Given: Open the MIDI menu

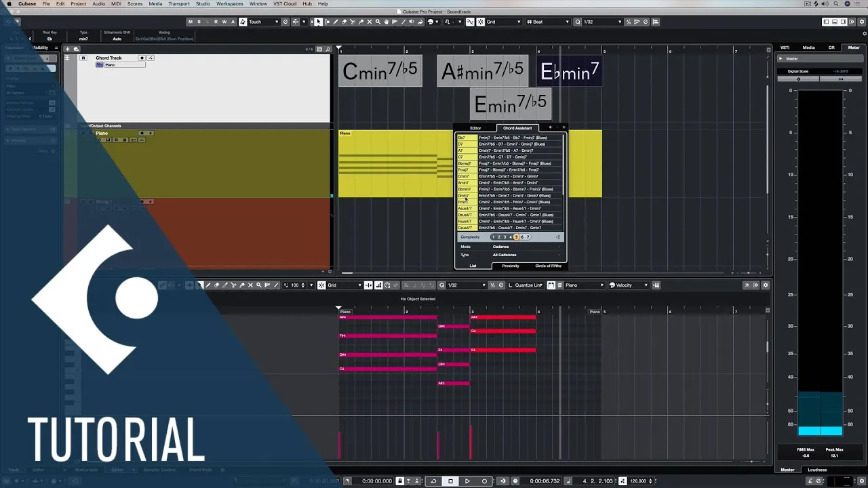Looking at the screenshot, I should pyautogui.click(x=117, y=3).
